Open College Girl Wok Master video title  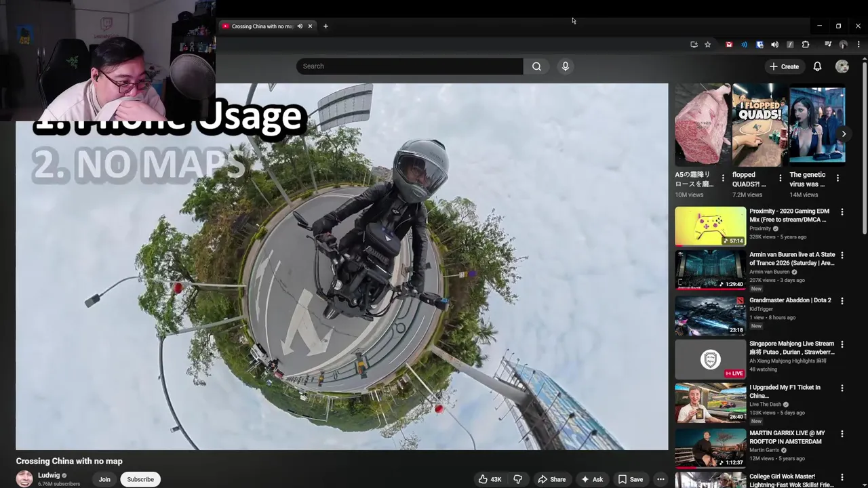791,481
